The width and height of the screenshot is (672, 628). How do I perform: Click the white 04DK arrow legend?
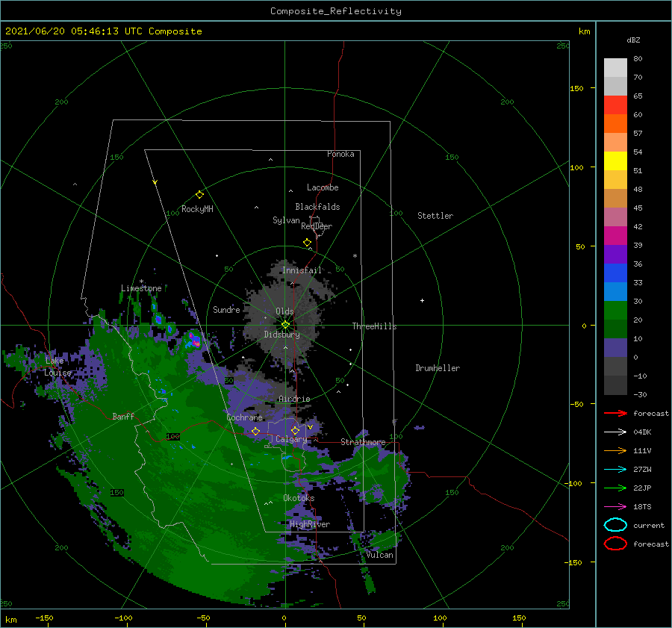click(615, 432)
